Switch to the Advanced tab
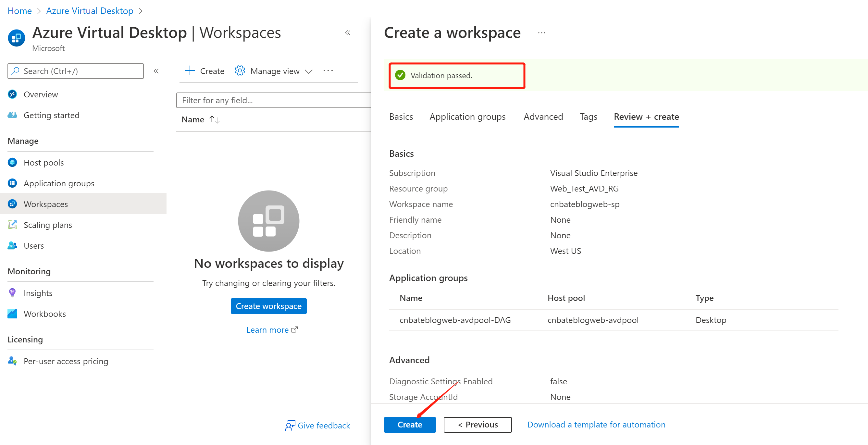The image size is (868, 445). (543, 117)
